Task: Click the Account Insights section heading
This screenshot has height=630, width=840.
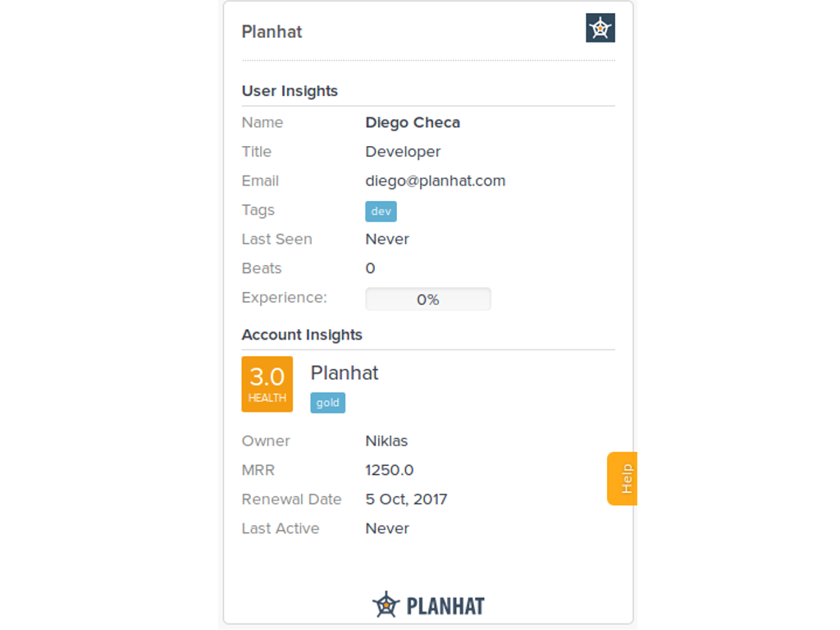Action: click(302, 335)
